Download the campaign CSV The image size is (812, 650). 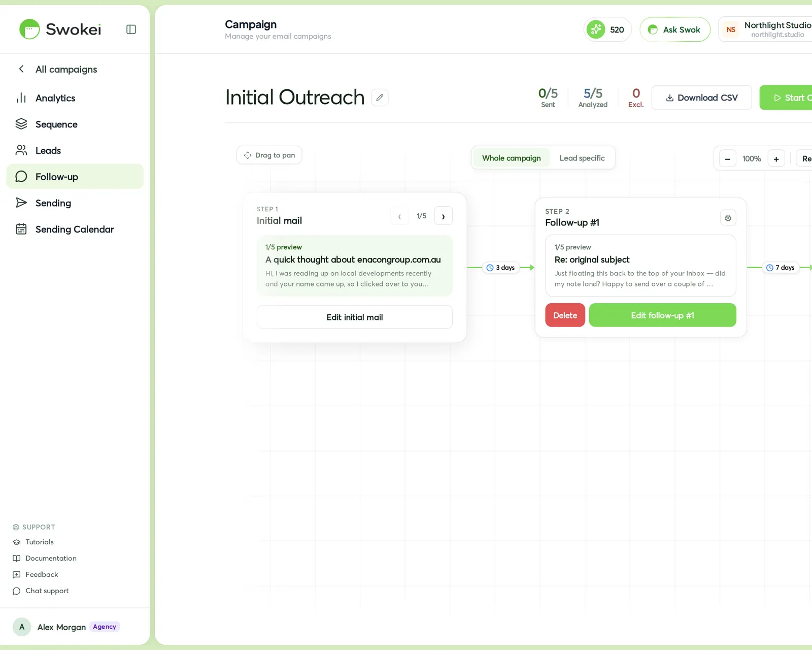[701, 97]
